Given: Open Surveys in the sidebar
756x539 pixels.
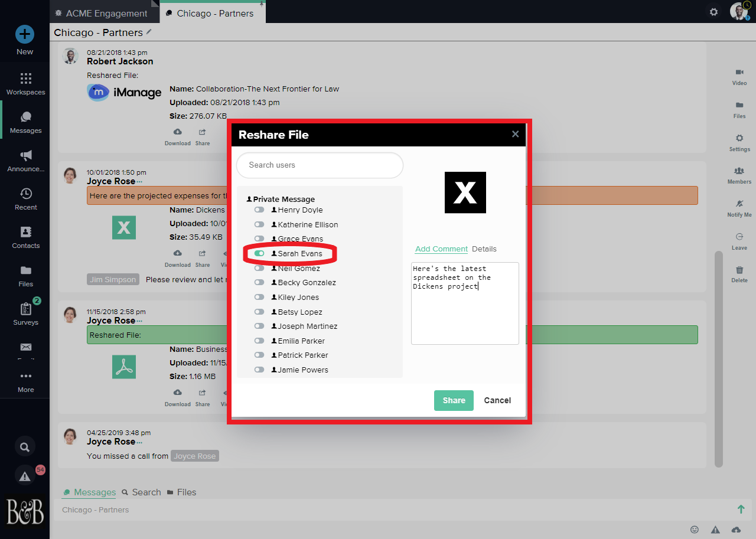Looking at the screenshot, I should coord(25,309).
